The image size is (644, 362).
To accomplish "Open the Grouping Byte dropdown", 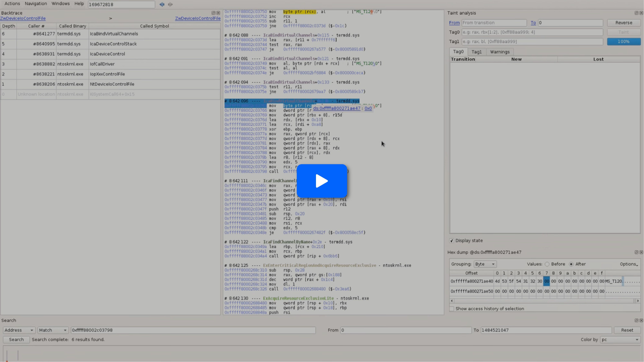I will click(485, 264).
